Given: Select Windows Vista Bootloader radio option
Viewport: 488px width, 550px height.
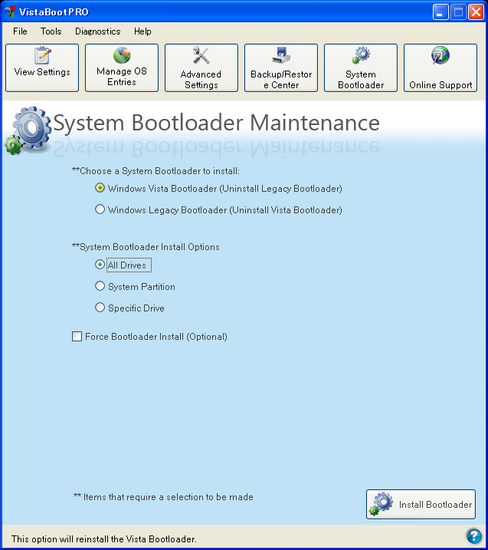Looking at the screenshot, I should pos(100,188).
